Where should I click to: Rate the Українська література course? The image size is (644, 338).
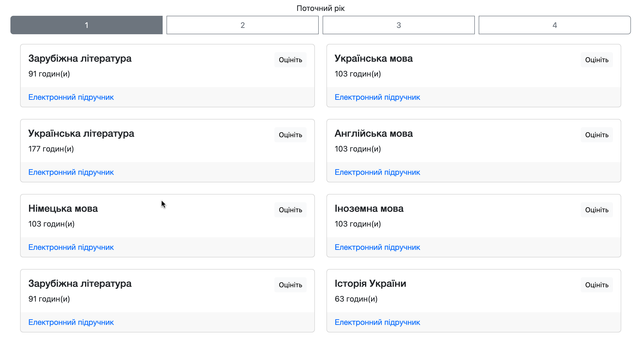point(290,135)
